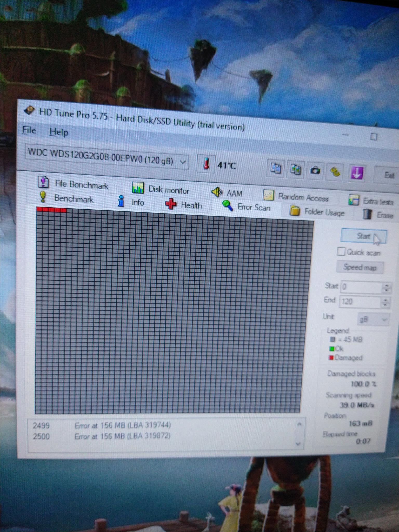
Task: Open the AAM tab
Action: pos(227,193)
